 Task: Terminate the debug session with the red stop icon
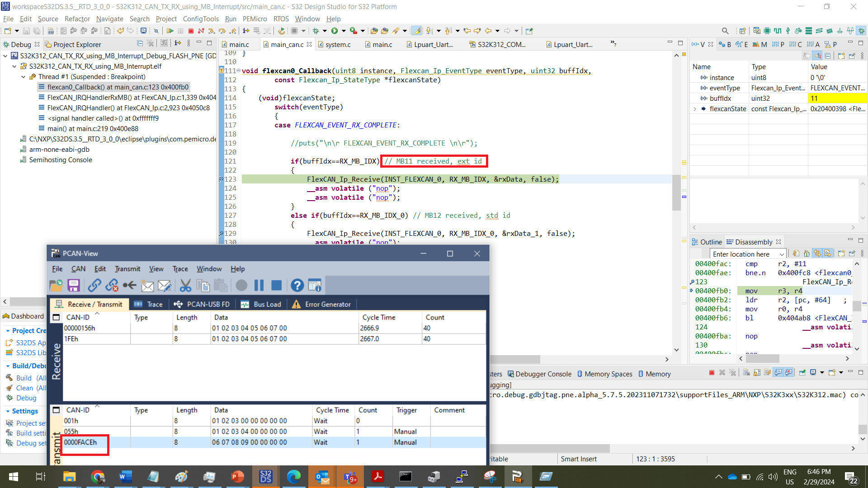(190, 31)
